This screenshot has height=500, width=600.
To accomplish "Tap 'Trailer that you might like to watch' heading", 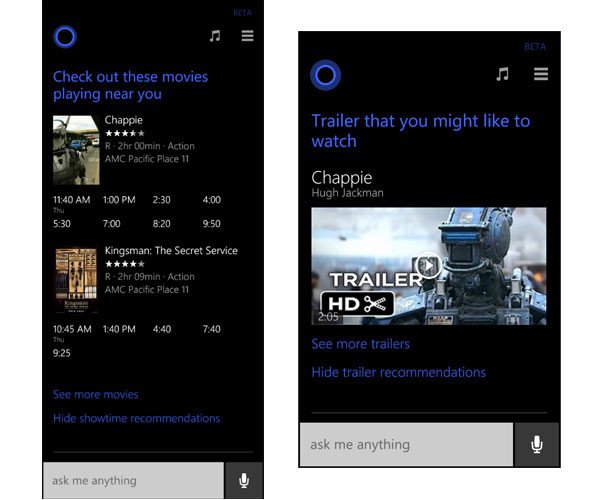I will pos(421,131).
